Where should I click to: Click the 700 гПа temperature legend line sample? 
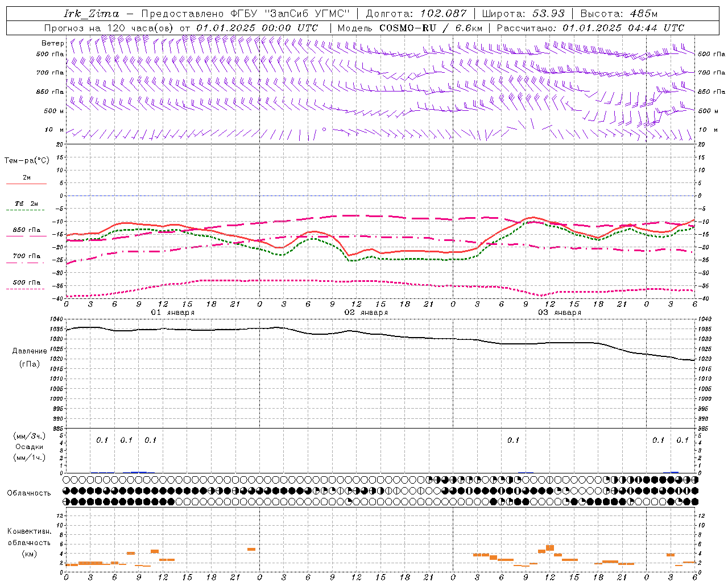pos(26,262)
